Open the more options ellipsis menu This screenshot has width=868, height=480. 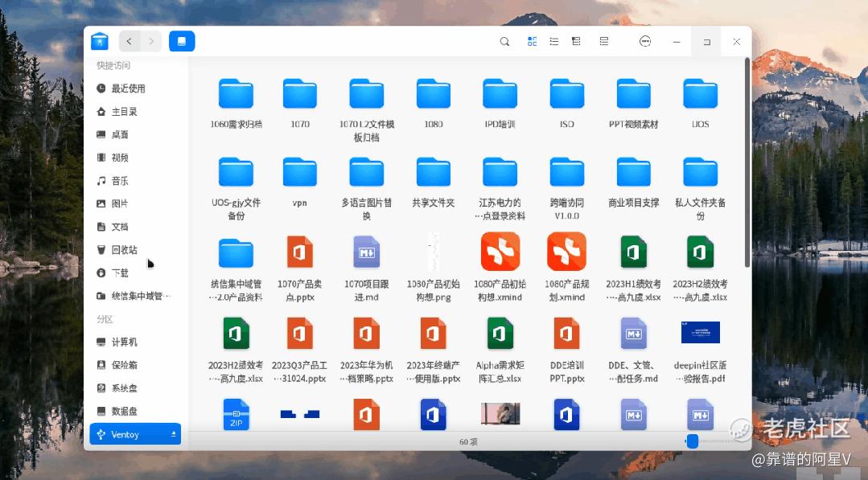645,42
